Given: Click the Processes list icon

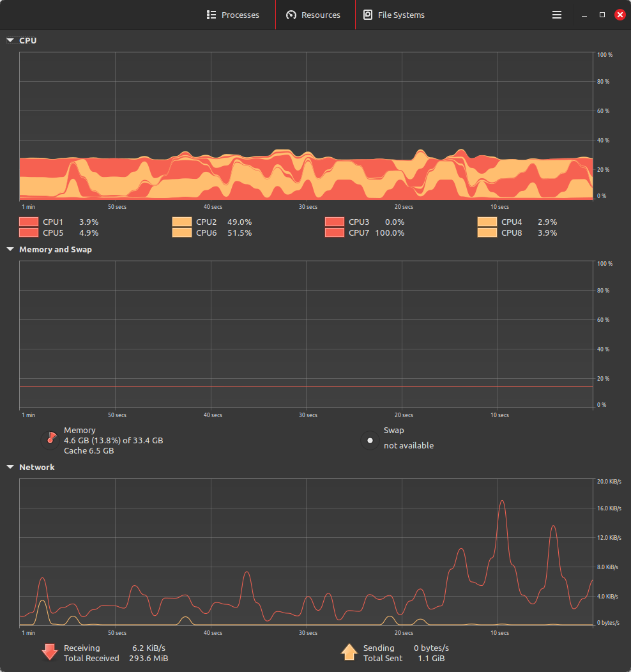Looking at the screenshot, I should click(x=211, y=15).
